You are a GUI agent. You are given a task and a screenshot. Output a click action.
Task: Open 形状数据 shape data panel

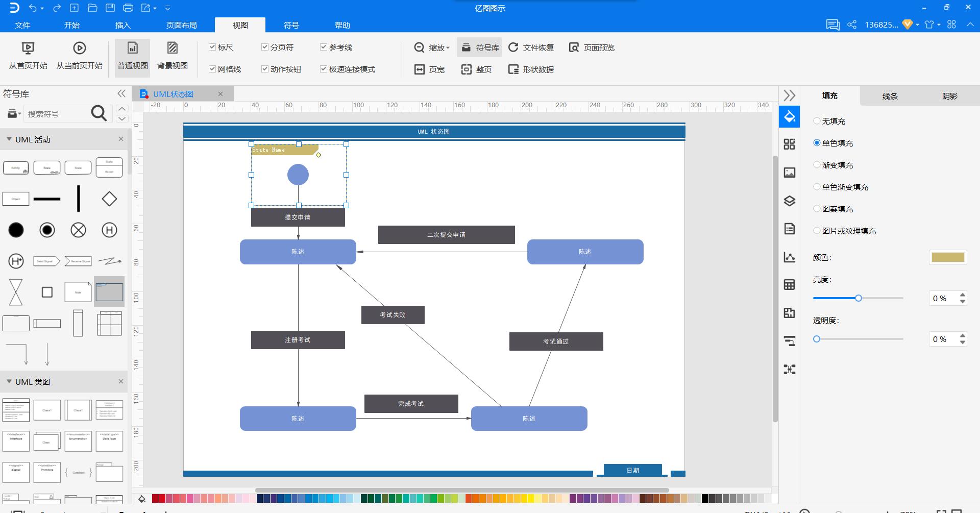(531, 69)
